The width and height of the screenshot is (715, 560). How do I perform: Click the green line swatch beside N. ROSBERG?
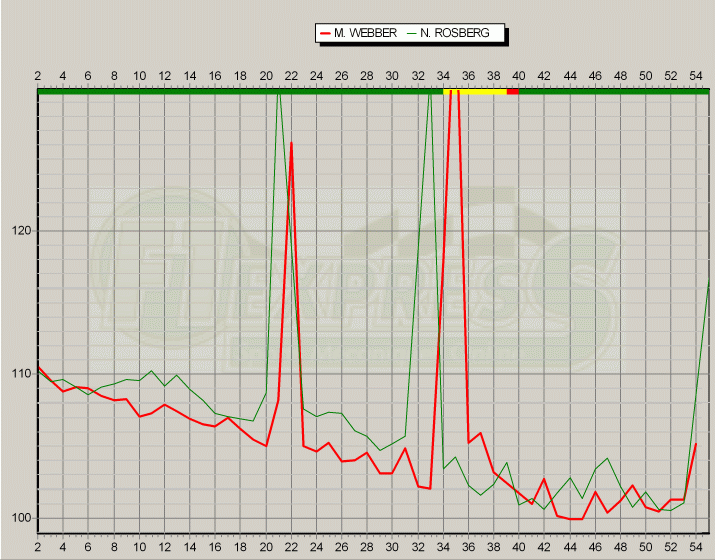pos(411,33)
